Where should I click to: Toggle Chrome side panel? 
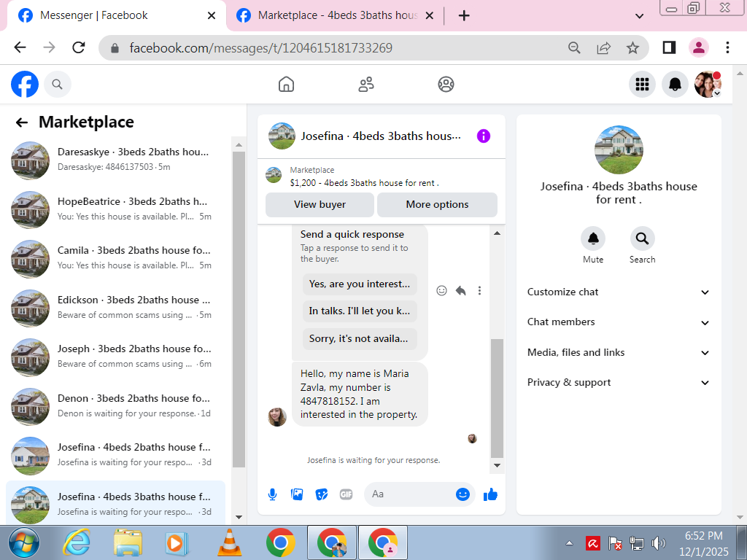669,47
